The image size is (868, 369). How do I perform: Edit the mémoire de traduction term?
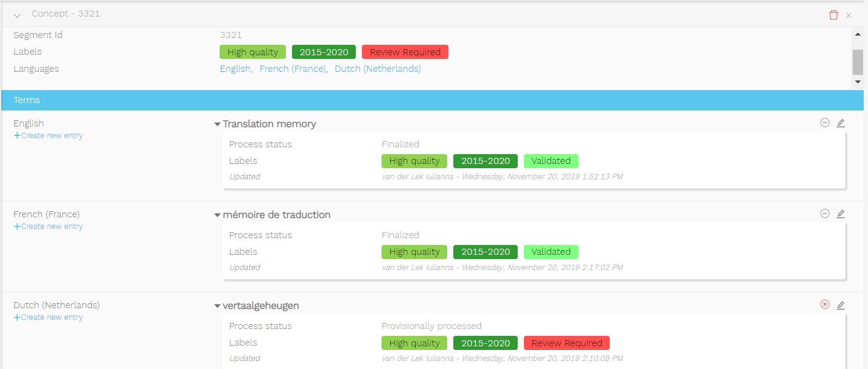point(840,214)
